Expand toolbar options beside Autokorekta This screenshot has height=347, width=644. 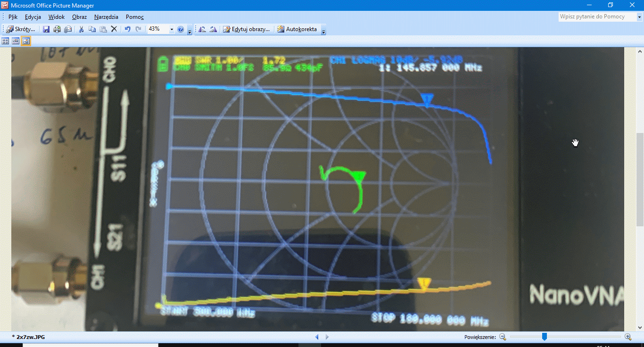coord(323,31)
